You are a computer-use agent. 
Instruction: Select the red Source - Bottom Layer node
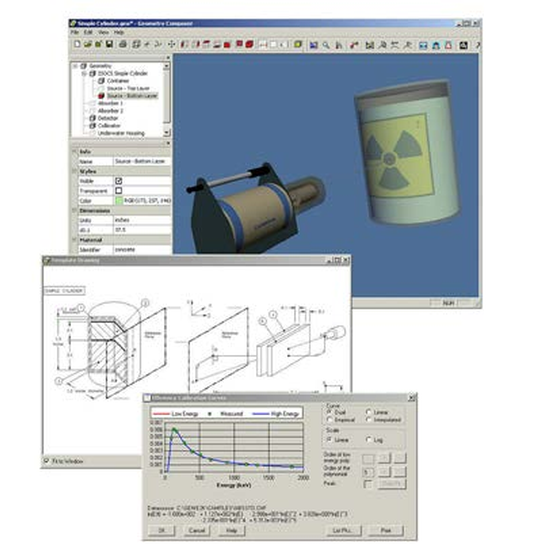(132, 96)
